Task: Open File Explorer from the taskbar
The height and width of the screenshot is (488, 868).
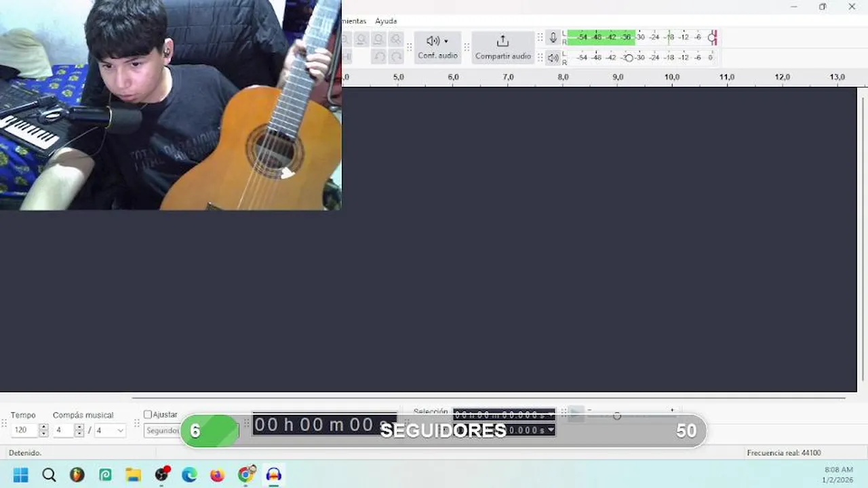Action: tap(133, 474)
